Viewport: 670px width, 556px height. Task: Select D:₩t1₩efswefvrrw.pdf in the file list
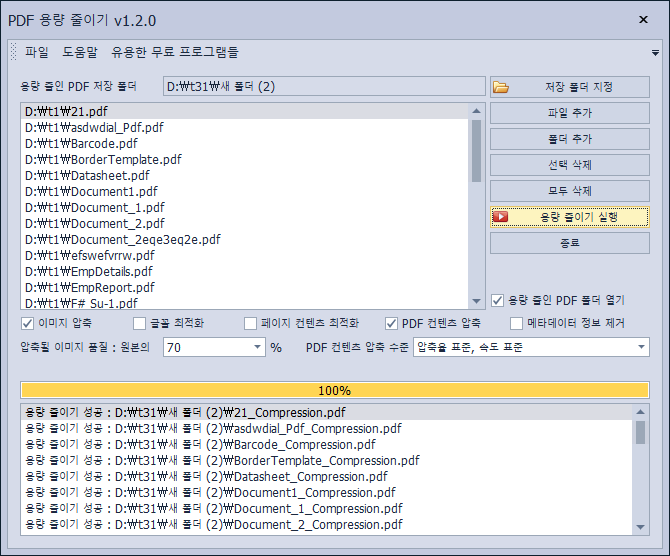tap(245, 256)
